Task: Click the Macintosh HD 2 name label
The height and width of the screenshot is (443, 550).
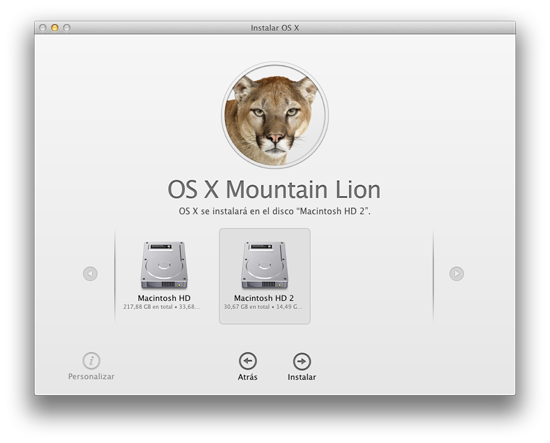Action: (x=264, y=298)
